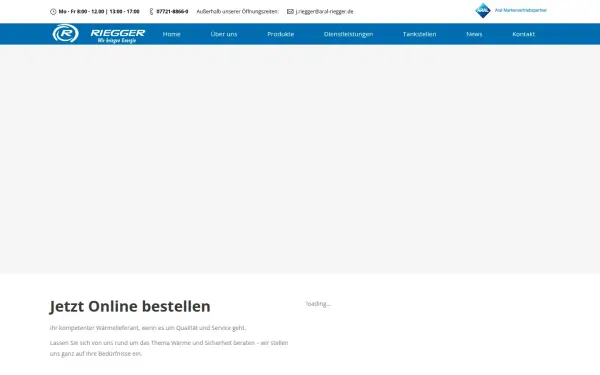Open the Home menu item

tap(171, 34)
